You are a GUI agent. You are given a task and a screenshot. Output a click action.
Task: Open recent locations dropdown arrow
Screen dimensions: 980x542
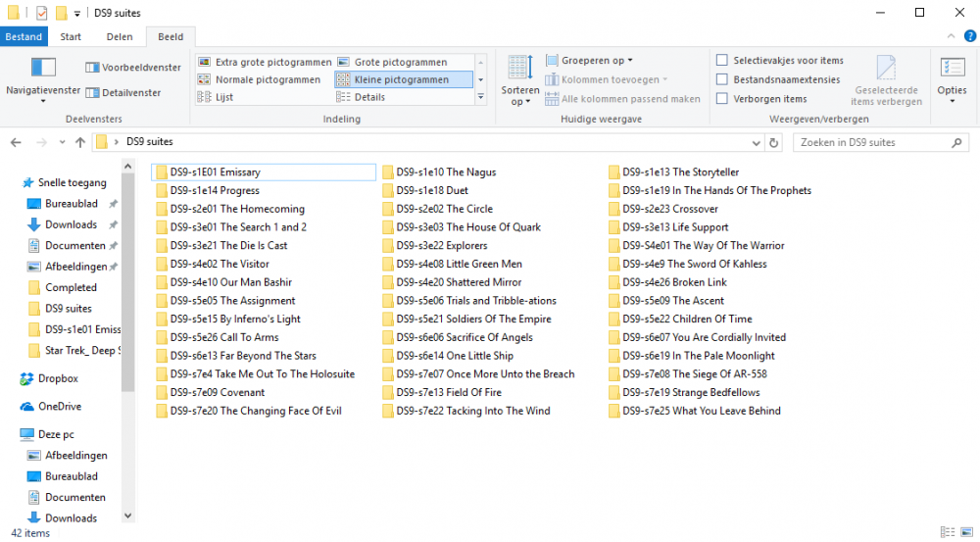62,142
